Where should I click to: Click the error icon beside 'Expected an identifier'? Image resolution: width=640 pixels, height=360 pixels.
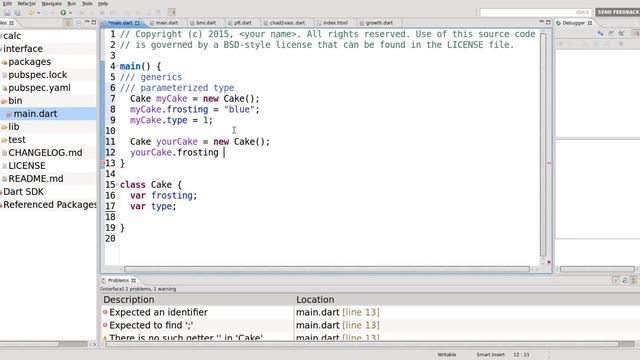point(105,312)
